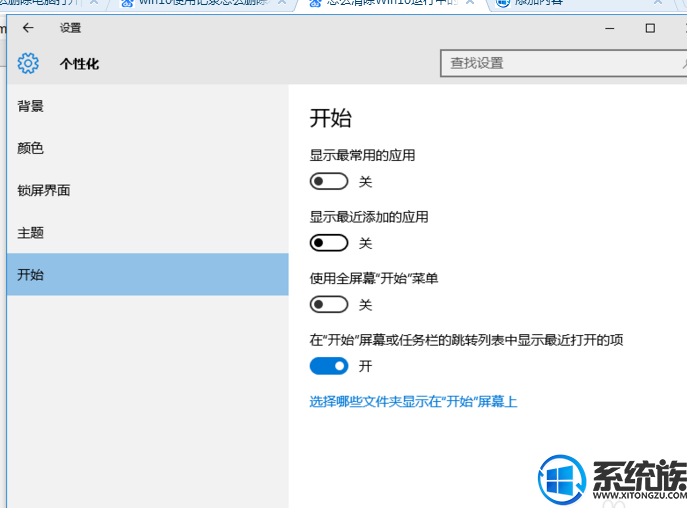Close the third browser tab
687x508 pixels.
[x=470, y=3]
